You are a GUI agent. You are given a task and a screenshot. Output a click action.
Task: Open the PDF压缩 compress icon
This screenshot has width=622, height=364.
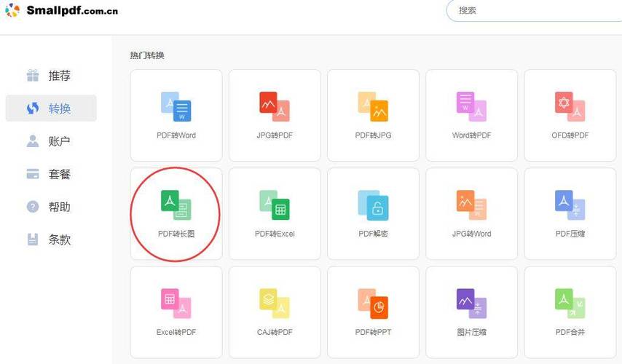pyautogui.click(x=570, y=205)
